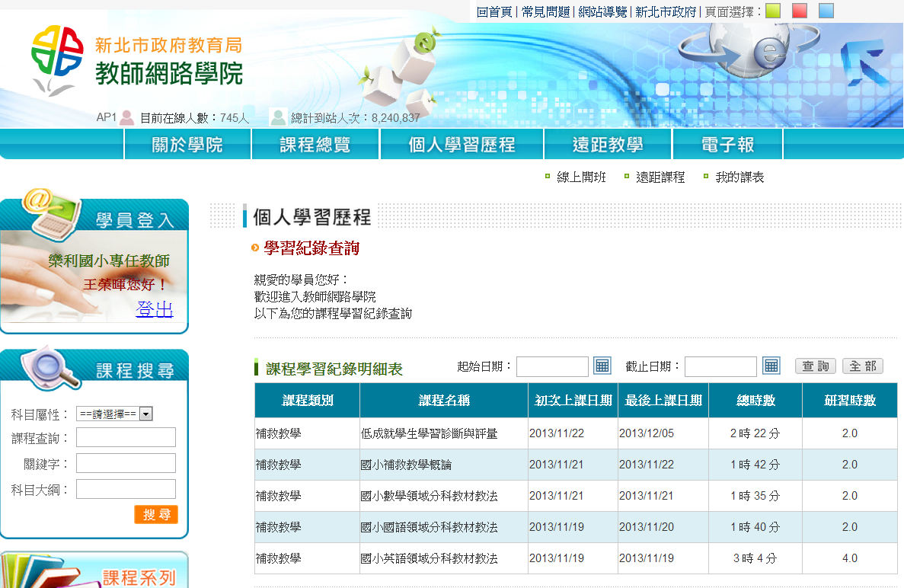Click the 登出 logout link
Image resolution: width=904 pixels, height=588 pixels.
tap(155, 309)
